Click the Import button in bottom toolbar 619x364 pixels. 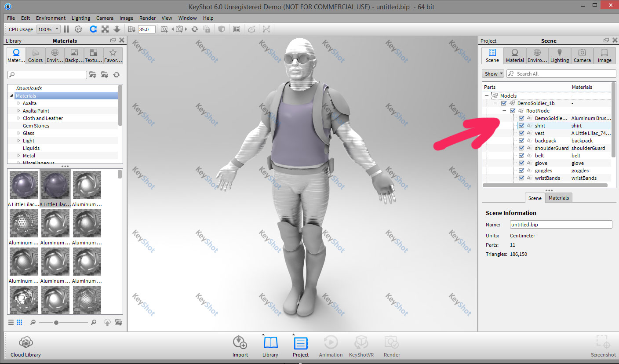[x=240, y=346]
